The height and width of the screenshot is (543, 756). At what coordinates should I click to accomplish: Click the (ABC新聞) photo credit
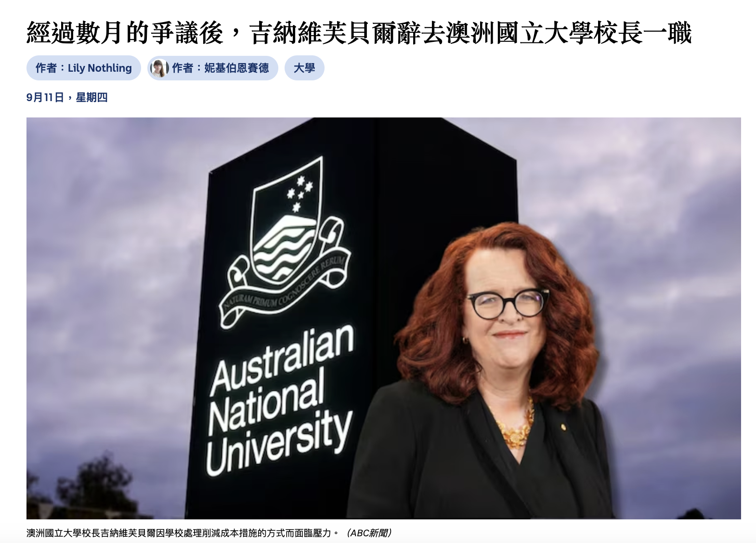(x=369, y=533)
